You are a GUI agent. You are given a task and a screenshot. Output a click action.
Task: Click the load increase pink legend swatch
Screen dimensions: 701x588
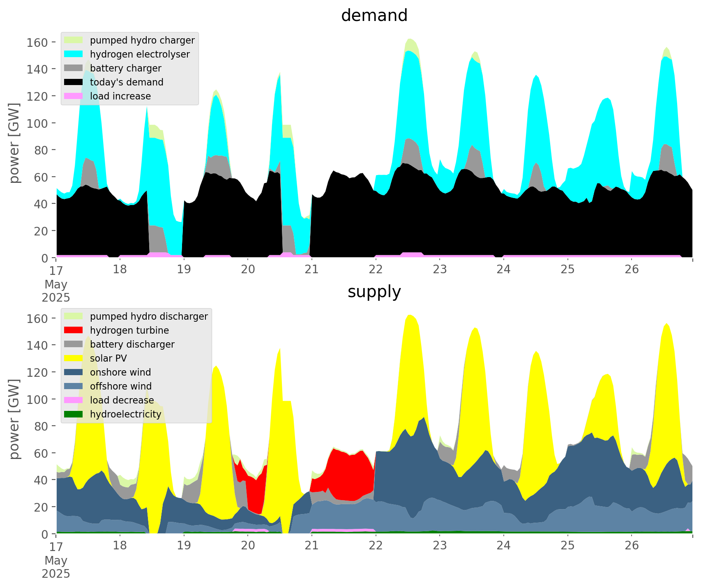coord(74,96)
